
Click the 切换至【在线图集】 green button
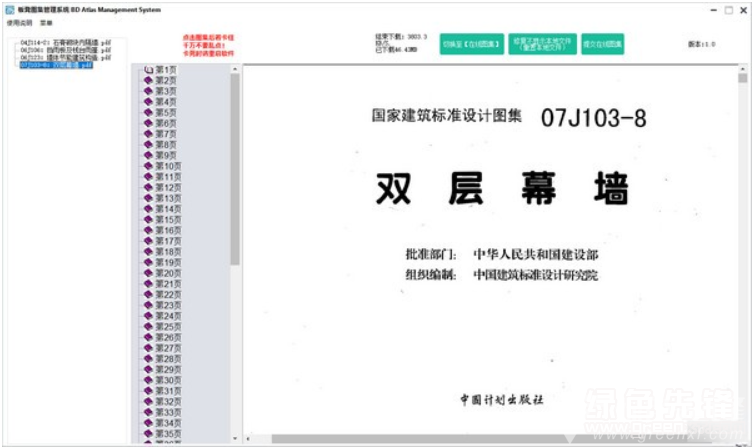tap(472, 44)
